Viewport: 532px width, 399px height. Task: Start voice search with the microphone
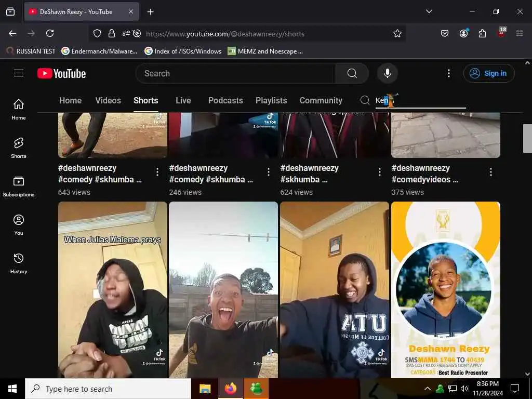click(x=387, y=73)
